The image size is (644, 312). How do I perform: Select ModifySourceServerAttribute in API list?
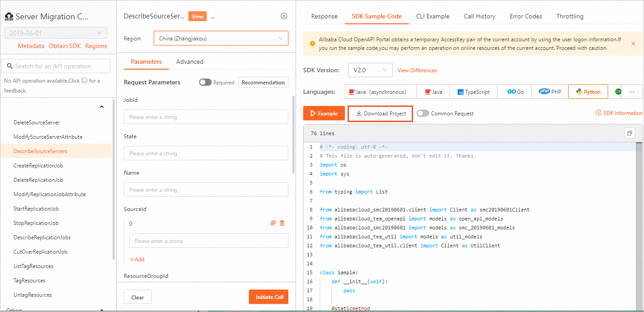(x=48, y=137)
